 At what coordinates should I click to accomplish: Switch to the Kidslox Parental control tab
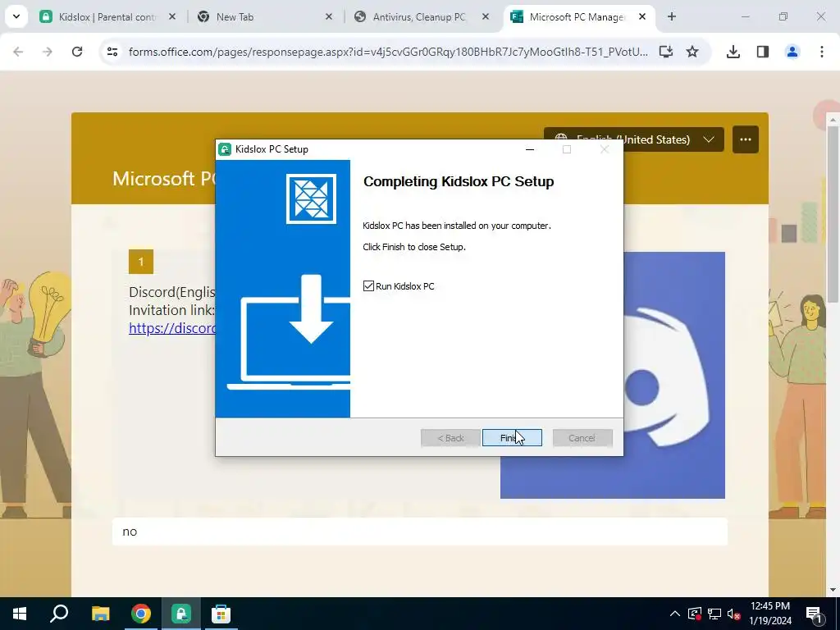107,17
